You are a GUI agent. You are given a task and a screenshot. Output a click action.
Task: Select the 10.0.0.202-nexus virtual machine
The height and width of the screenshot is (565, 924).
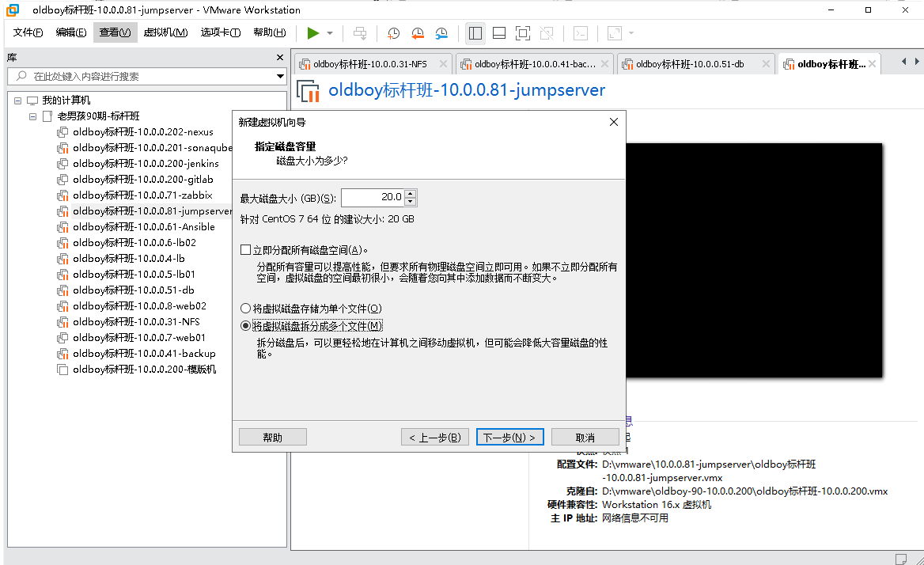point(143,132)
